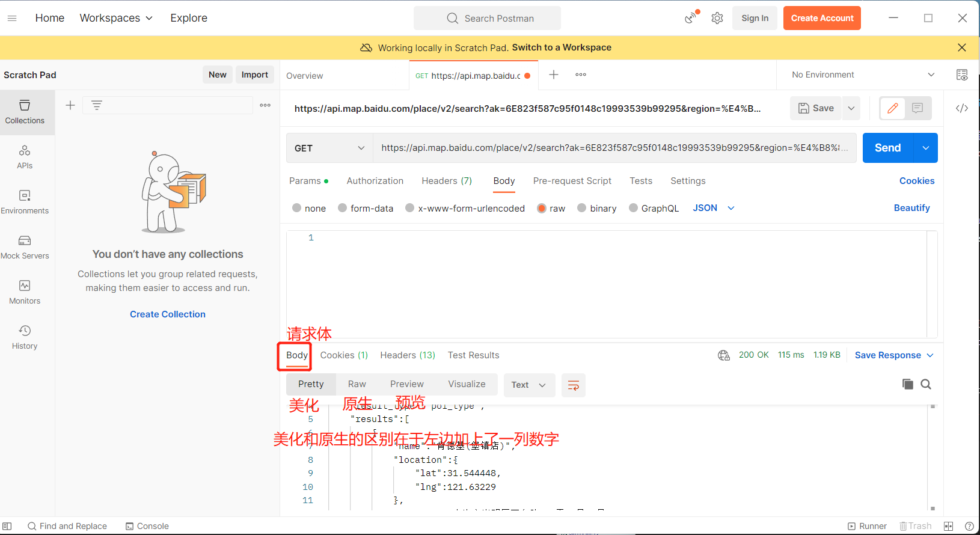Open the APIs sidebar panel
This screenshot has width=980, height=535.
click(25, 157)
